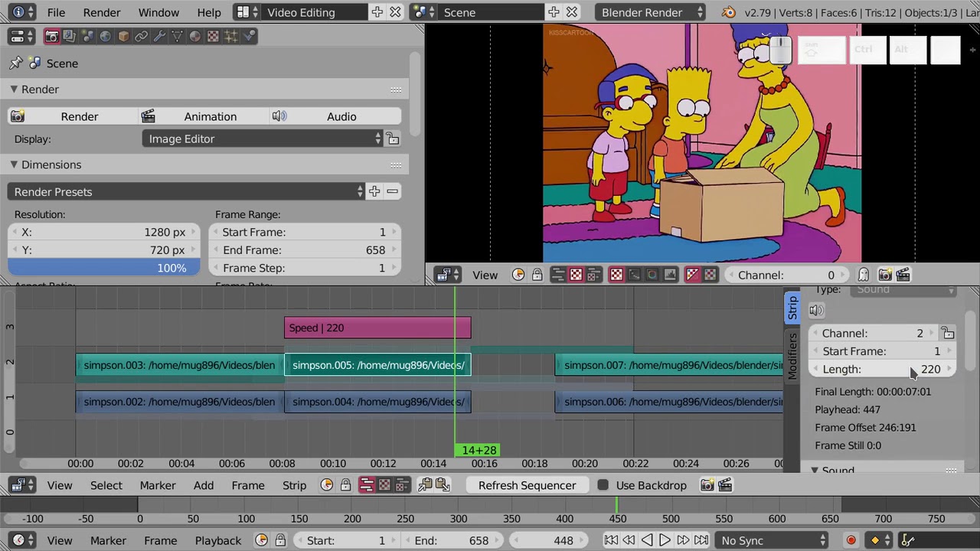Collapse the Render panel

tap(14, 90)
